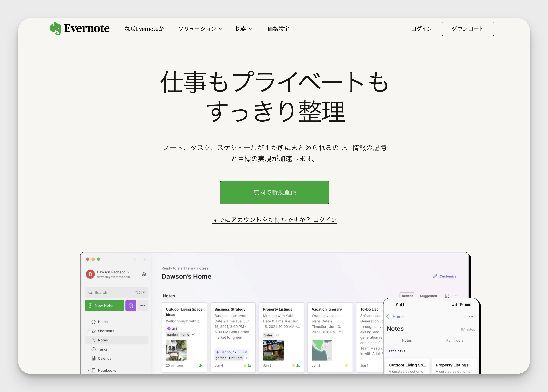Select Tasks in the sidebar
The width and height of the screenshot is (548, 392).
tap(116, 349)
